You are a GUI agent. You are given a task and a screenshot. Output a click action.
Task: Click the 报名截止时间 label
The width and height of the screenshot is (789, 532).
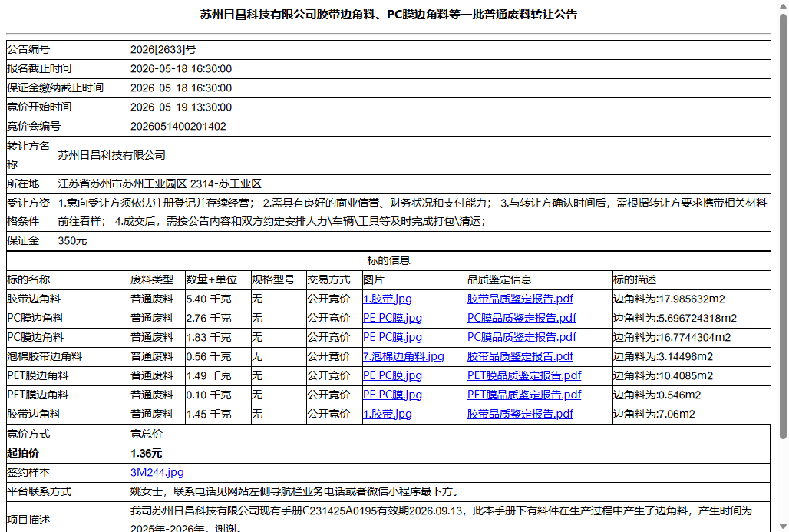click(x=39, y=68)
